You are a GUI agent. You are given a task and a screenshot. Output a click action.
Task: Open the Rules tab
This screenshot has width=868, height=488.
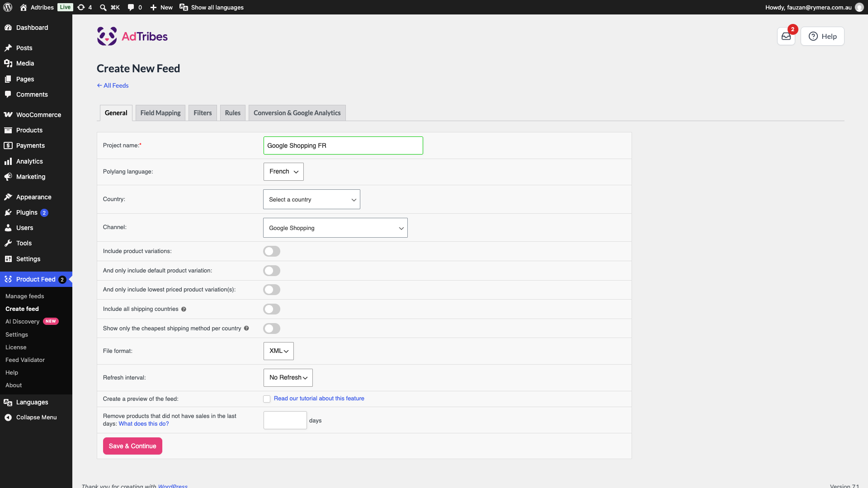233,113
